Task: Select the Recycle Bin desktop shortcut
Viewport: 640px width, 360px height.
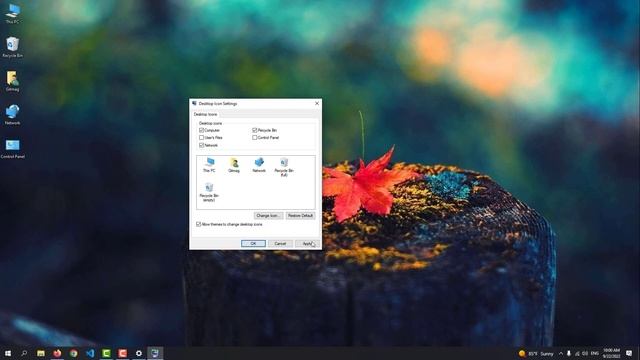Action: click(13, 47)
